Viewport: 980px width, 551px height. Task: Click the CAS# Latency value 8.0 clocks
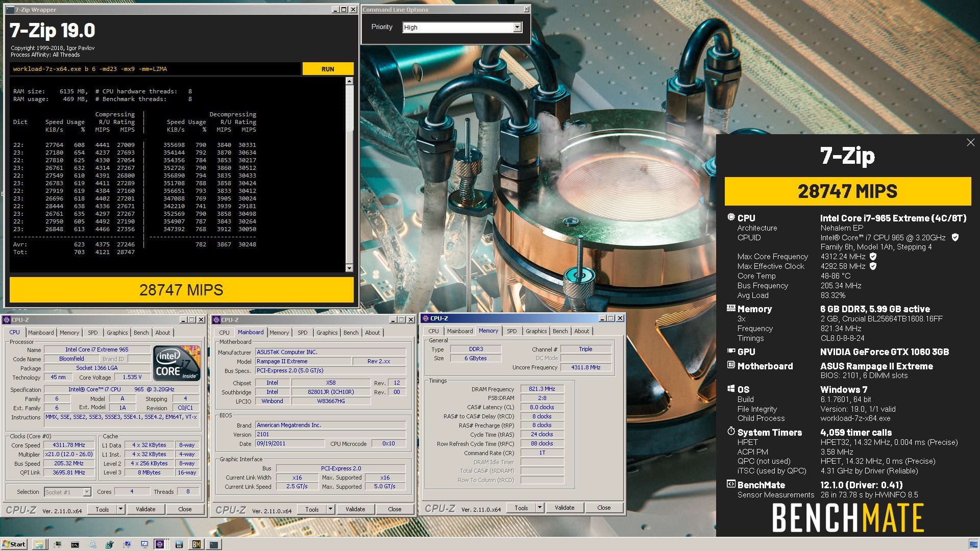pos(542,407)
